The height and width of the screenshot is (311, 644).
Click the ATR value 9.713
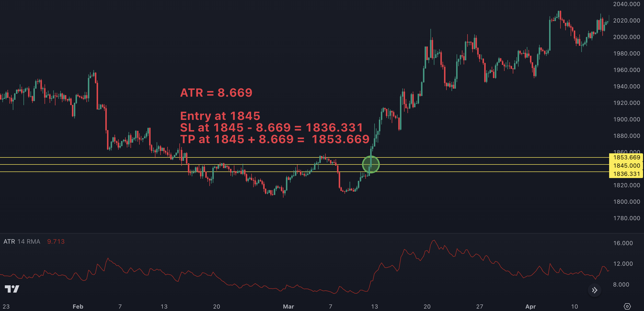[56, 241]
